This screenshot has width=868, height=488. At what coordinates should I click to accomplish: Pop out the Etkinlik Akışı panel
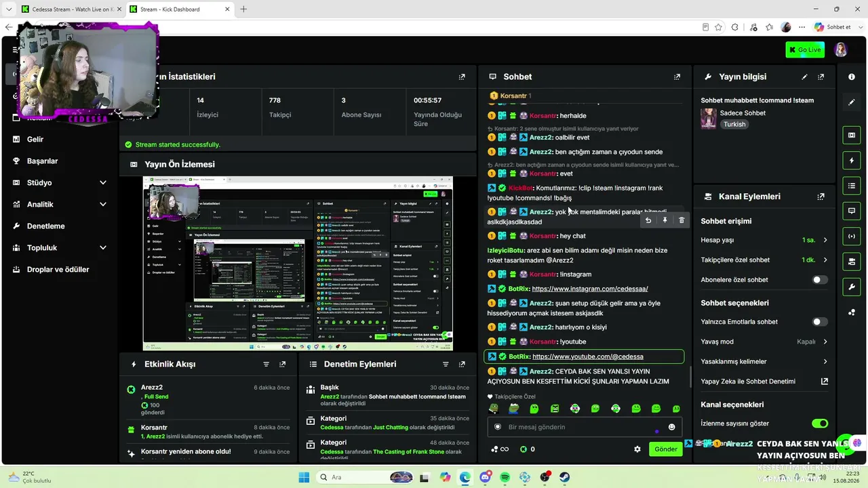(x=283, y=364)
